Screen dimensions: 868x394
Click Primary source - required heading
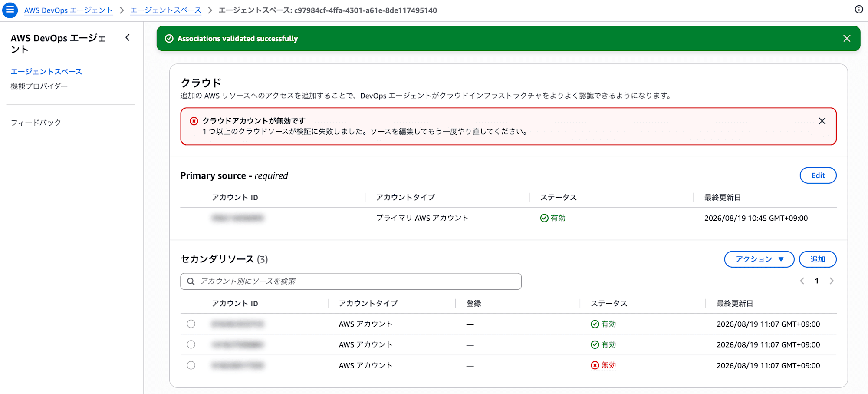(x=234, y=175)
